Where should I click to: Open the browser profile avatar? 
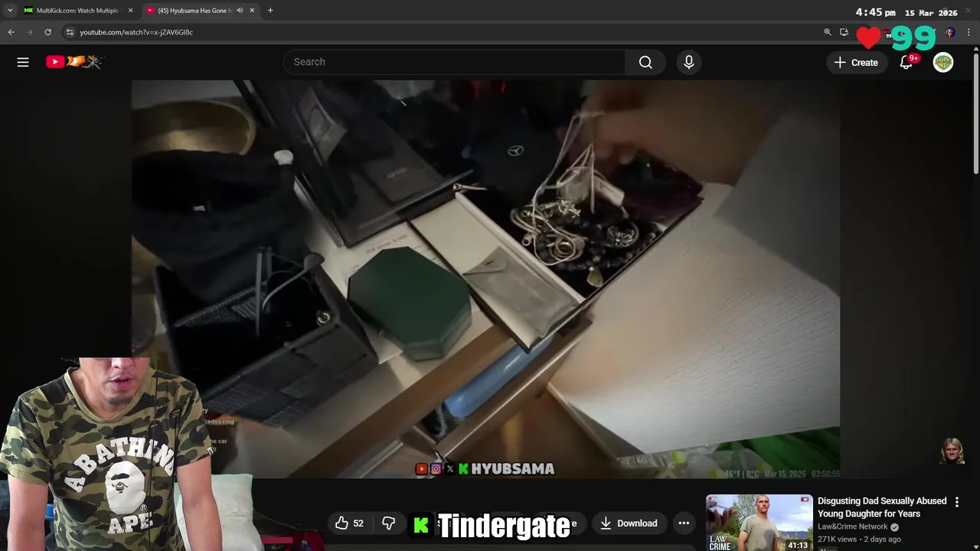950,32
